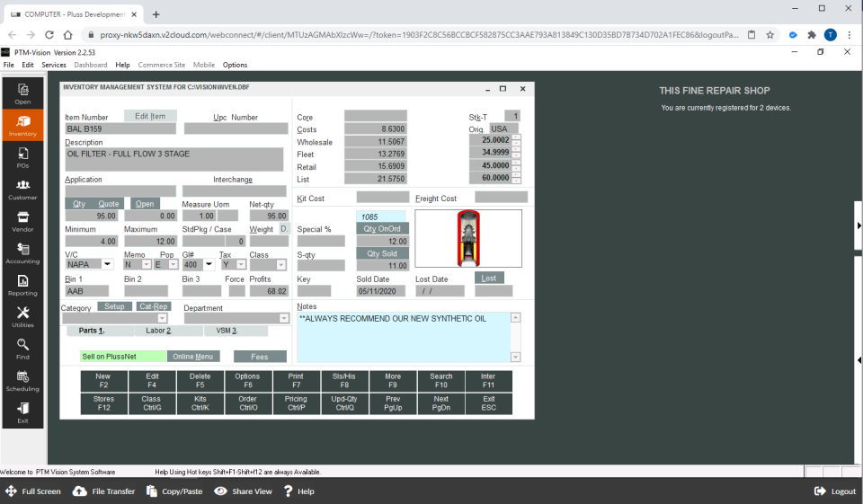Click the Sls/His F8 button

pos(344,381)
